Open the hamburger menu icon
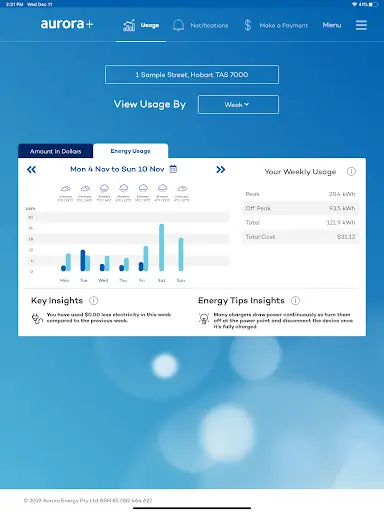Viewport: 384px width, 512px height. 361,25
